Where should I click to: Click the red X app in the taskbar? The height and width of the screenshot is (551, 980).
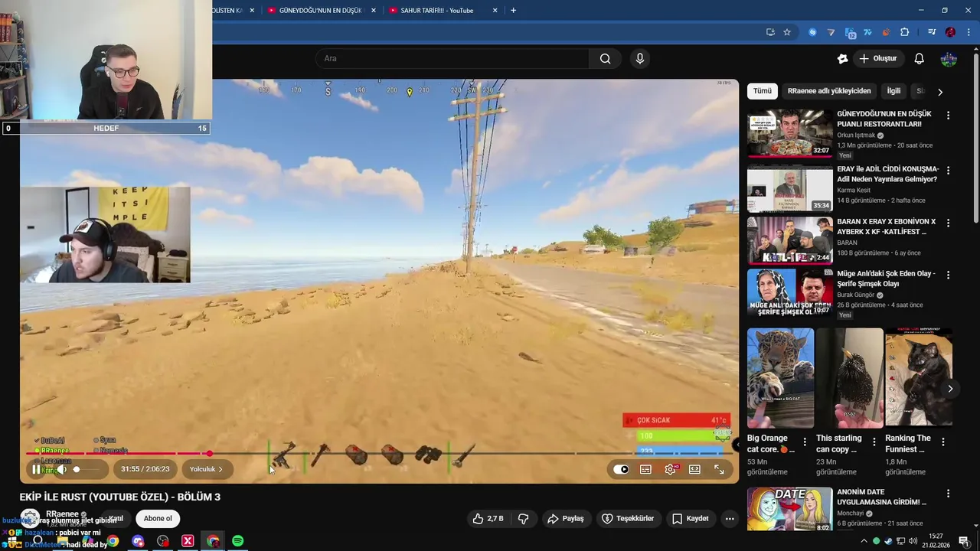pos(188,541)
